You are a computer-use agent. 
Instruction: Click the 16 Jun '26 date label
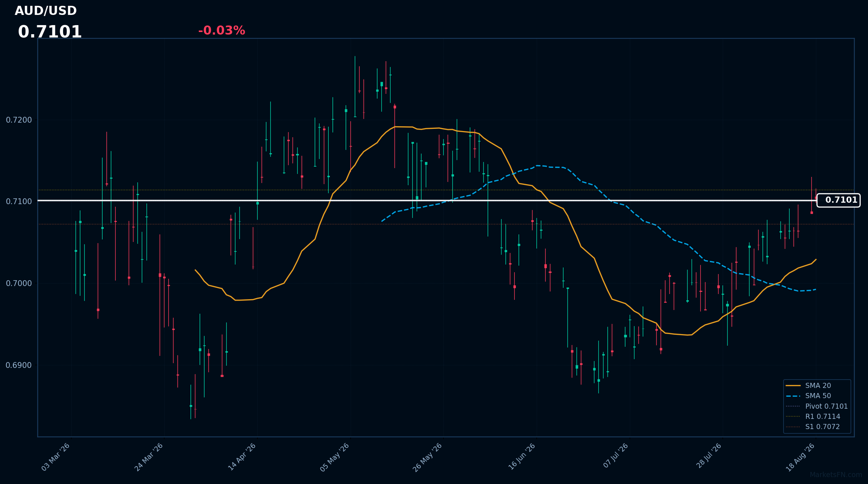(x=522, y=457)
